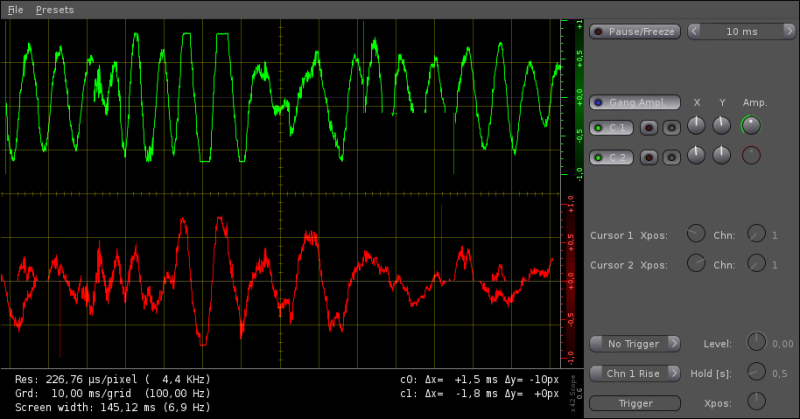Screen dimensions: 800x419
Task: Click the red-dot button next to C 2
Action: coord(649,158)
